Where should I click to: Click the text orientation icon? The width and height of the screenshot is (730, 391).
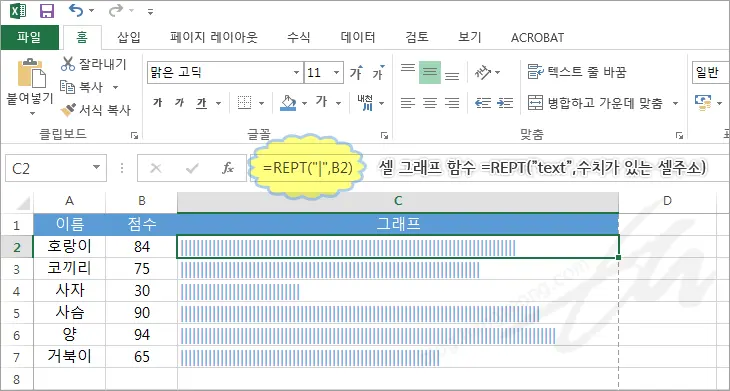484,73
